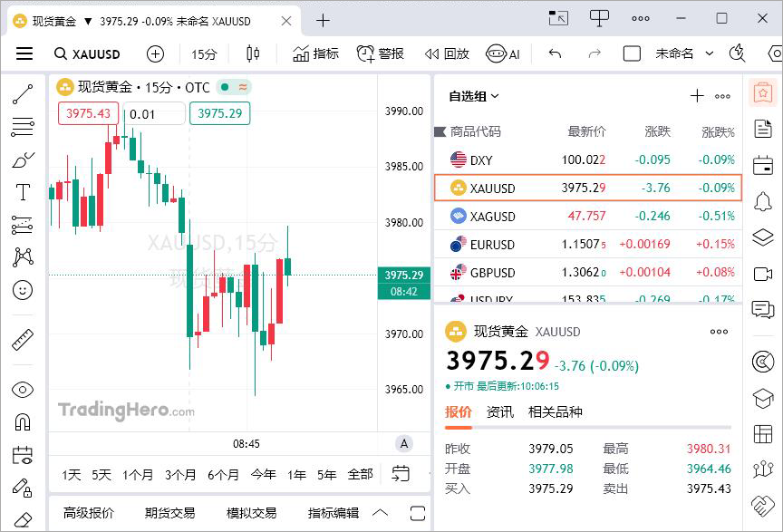This screenshot has width=783, height=532.
Task: Pick the text annotation tool
Action: pyautogui.click(x=23, y=192)
